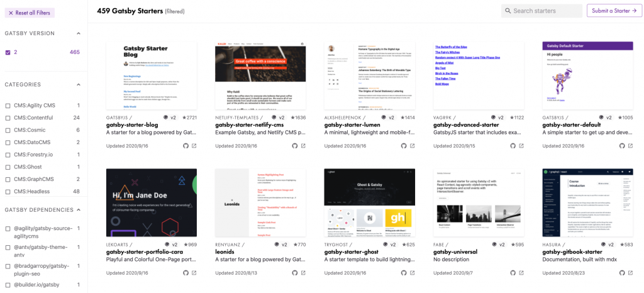This screenshot has height=293, width=644.
Task: Open the gatsby-starter-ghost title link
Action: [x=351, y=252]
